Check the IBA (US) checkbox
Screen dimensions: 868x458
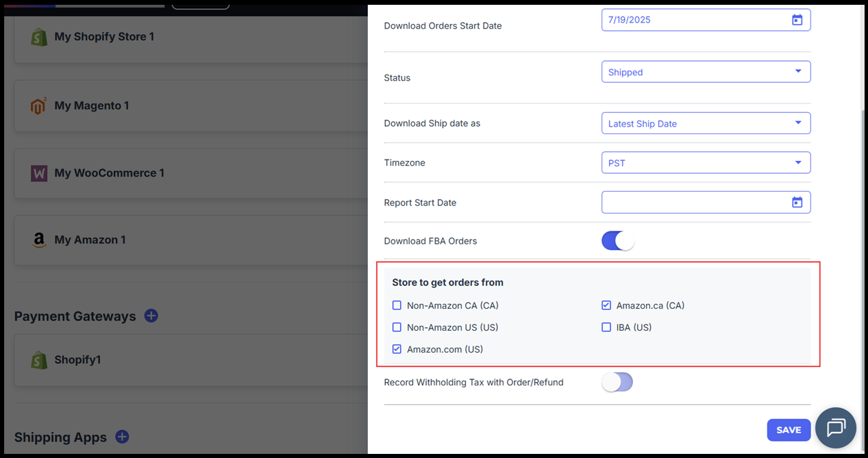606,327
